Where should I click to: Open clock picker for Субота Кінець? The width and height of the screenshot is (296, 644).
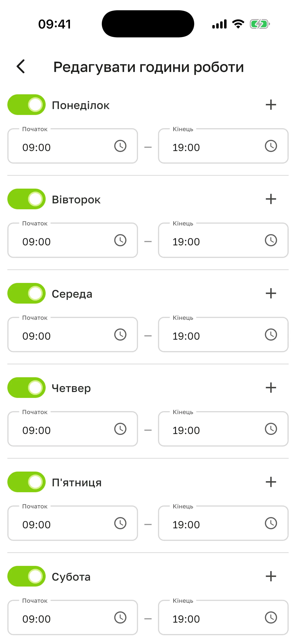[271, 617]
